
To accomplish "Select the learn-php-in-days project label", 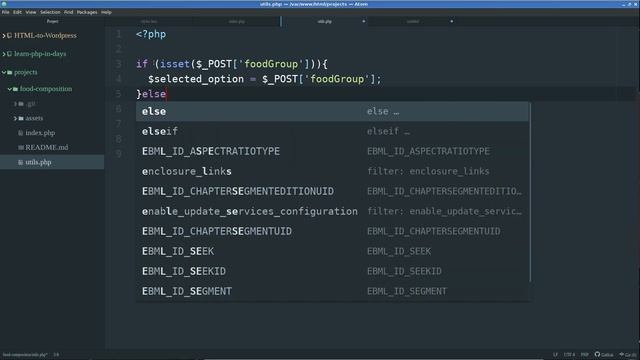I will [x=40, y=54].
